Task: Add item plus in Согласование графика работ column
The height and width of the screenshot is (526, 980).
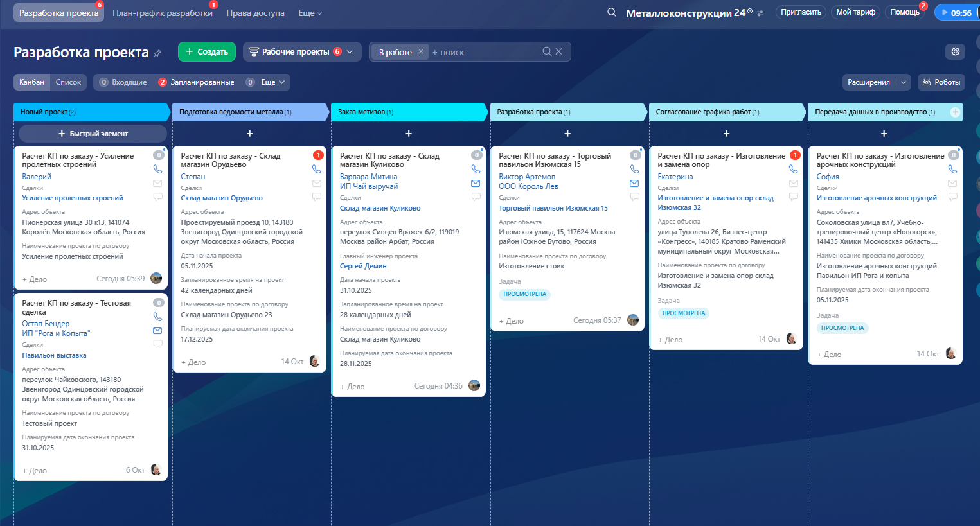Action: [x=726, y=134]
